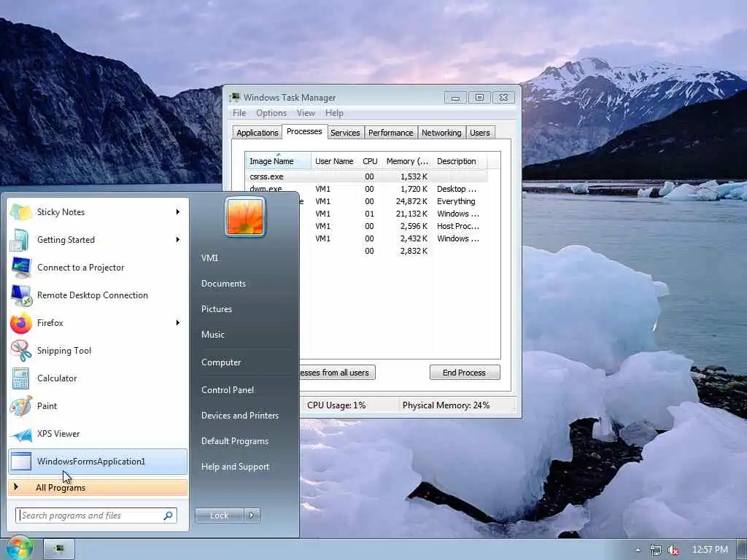The image size is (747, 560).
Task: Select the Processes tab
Action: click(x=304, y=131)
